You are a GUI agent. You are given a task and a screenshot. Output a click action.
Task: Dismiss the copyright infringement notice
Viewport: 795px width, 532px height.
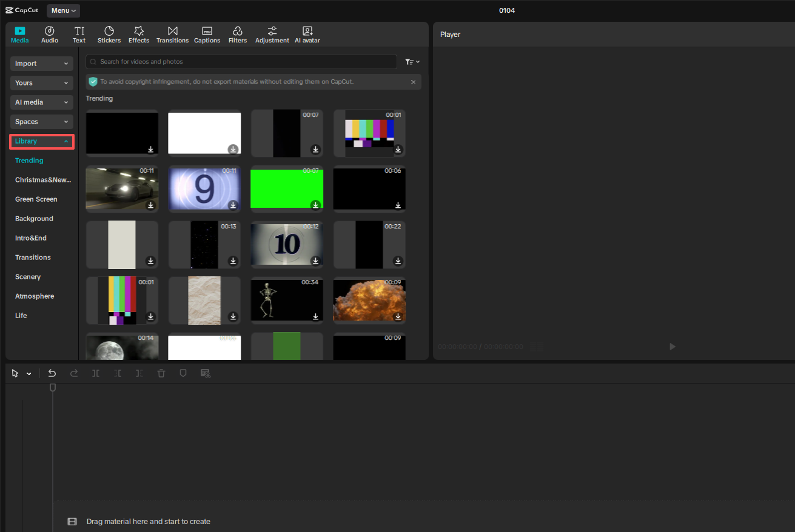tap(413, 82)
